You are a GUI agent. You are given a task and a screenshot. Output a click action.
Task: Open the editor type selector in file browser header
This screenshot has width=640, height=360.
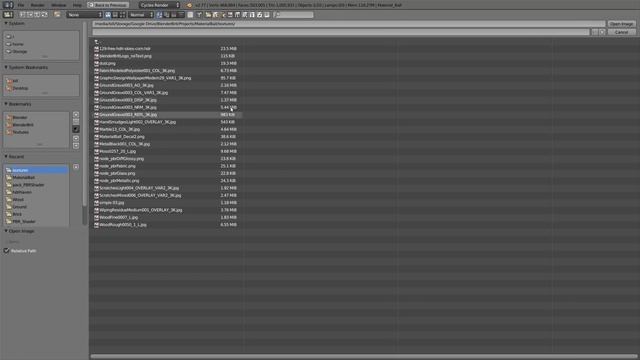click(x=8, y=15)
